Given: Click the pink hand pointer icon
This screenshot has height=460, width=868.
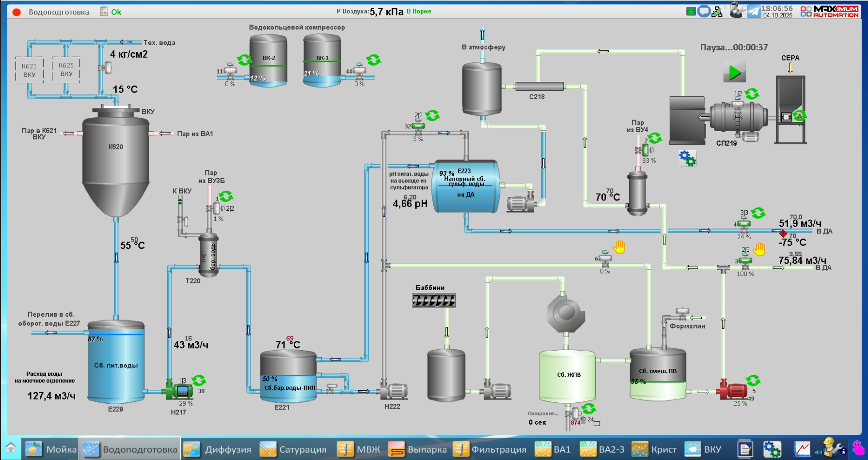Looking at the screenshot, I should [x=858, y=448].
